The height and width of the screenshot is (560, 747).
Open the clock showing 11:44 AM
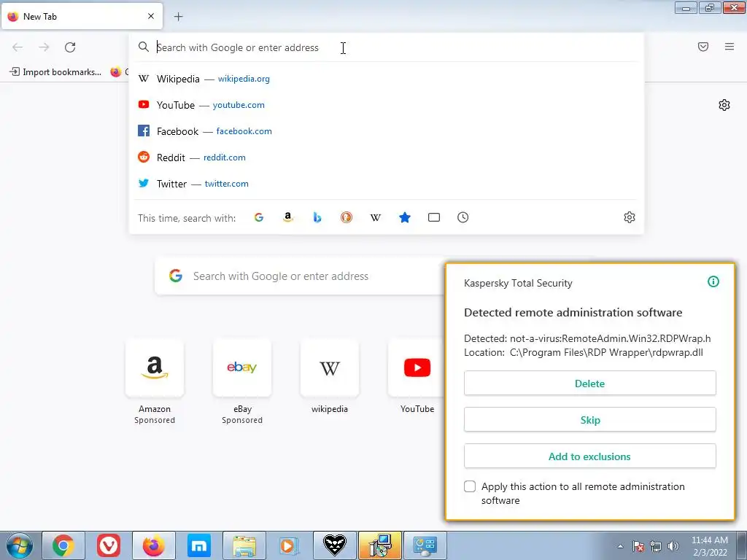[x=709, y=546]
